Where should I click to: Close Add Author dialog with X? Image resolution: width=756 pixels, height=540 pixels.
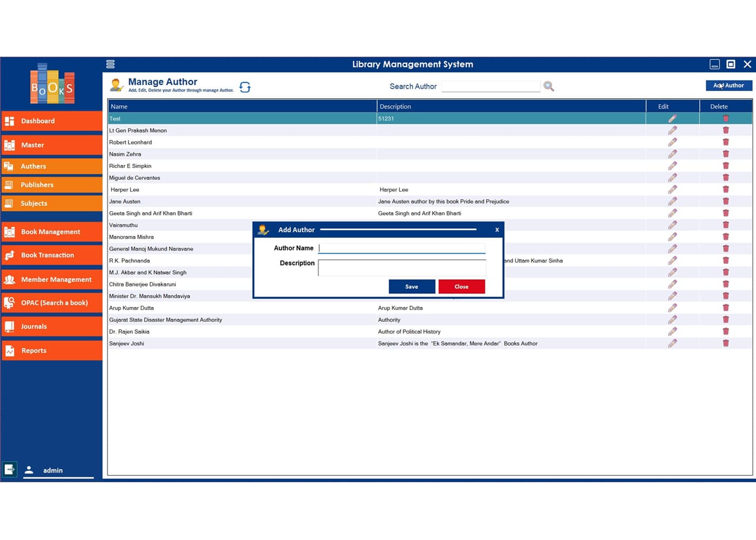click(x=497, y=230)
